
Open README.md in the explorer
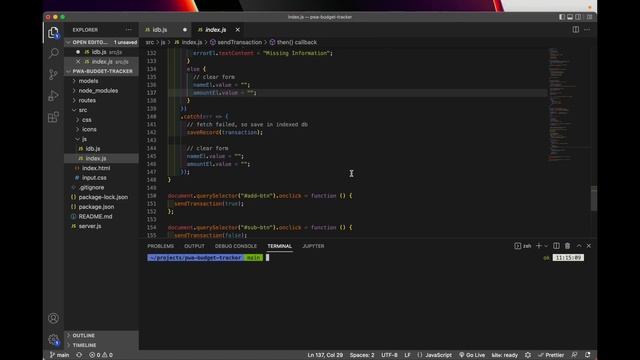pos(95,217)
